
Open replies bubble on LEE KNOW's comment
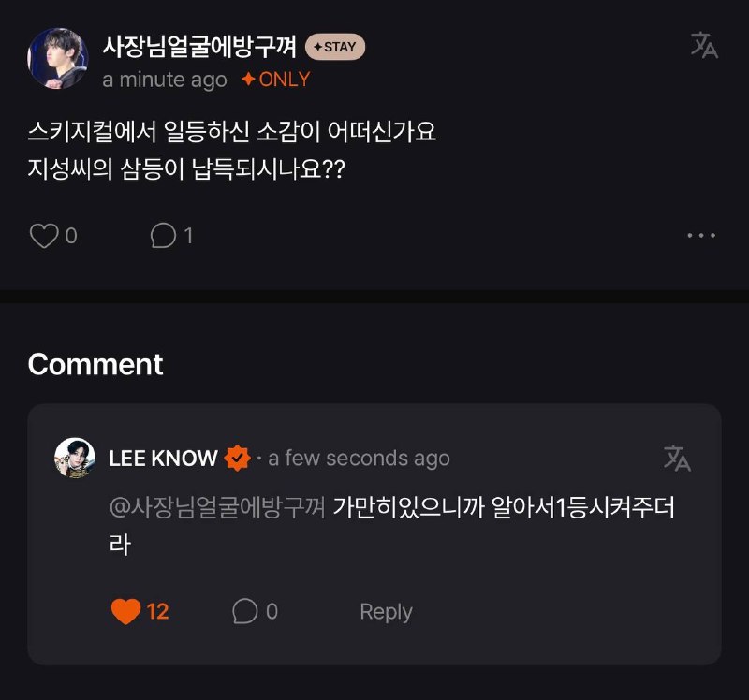pyautogui.click(x=245, y=611)
